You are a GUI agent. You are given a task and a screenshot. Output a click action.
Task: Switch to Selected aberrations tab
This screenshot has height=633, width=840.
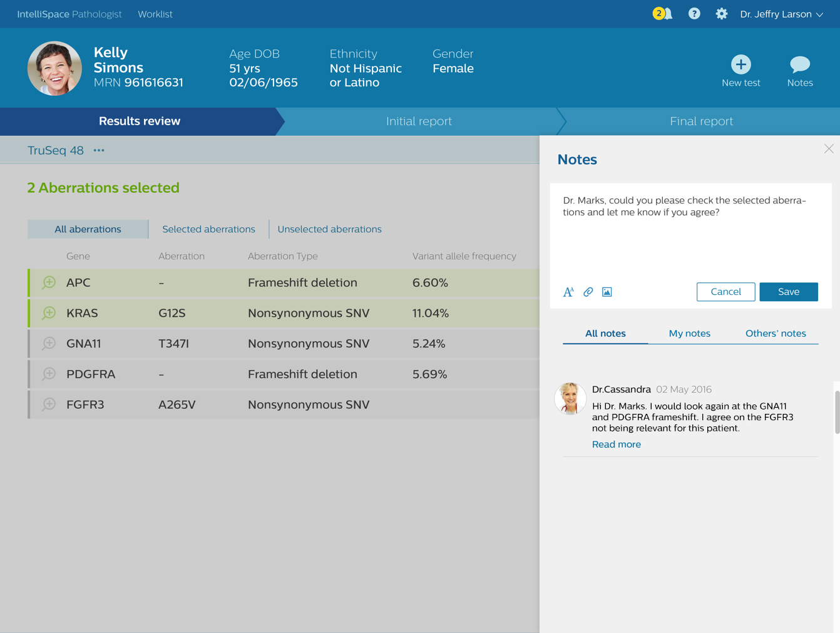coord(208,229)
